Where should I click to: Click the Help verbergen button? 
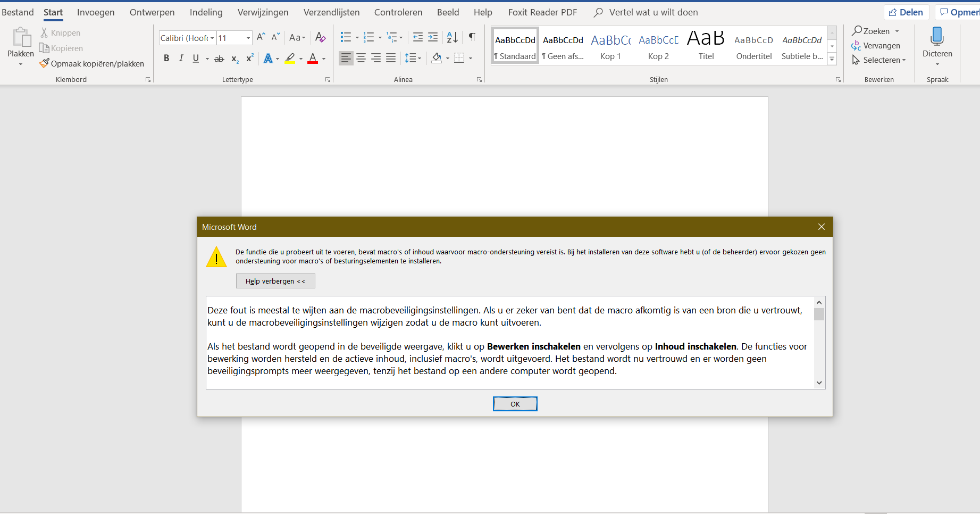pyautogui.click(x=275, y=281)
